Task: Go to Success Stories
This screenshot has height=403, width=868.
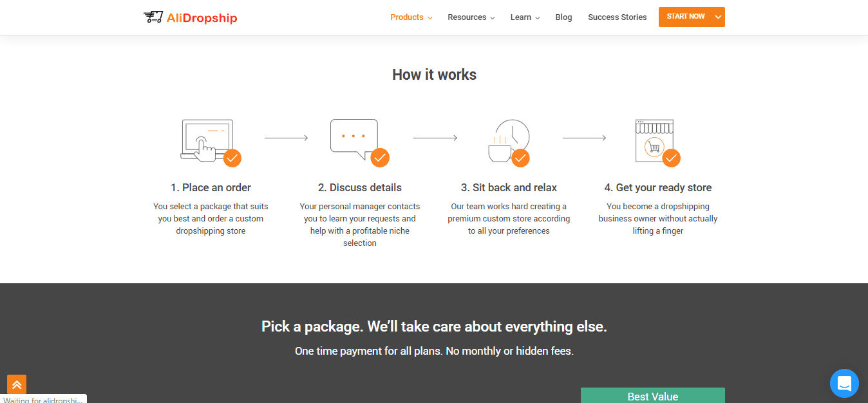Action: coord(617,17)
